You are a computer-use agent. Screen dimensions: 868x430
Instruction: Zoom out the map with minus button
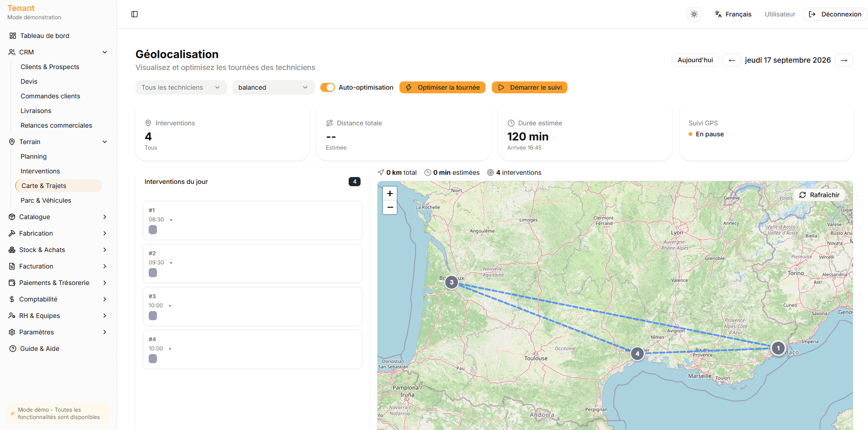coord(390,207)
